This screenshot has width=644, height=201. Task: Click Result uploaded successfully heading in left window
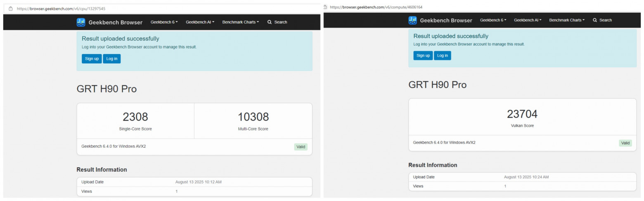[120, 39]
